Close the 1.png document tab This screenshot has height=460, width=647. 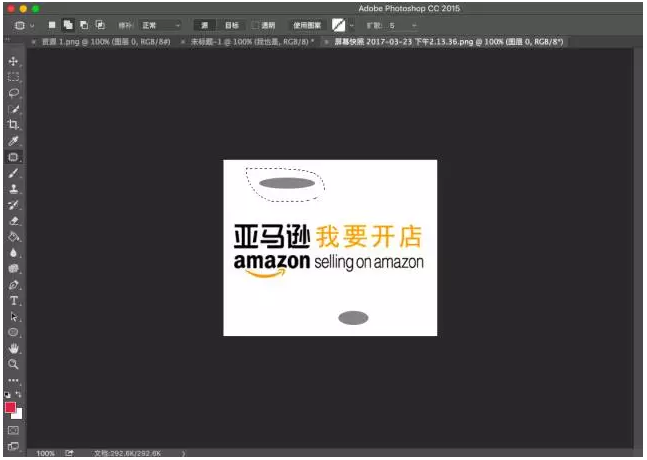33,42
